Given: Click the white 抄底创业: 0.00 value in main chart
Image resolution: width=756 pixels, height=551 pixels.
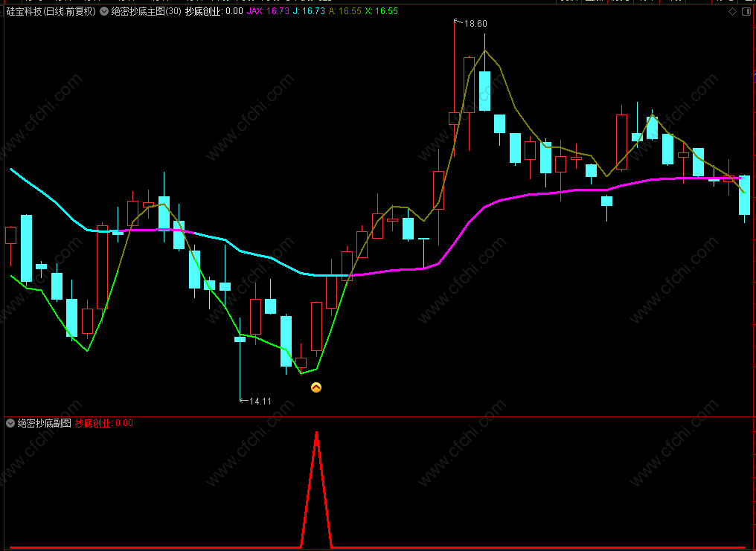Looking at the screenshot, I should [x=214, y=12].
